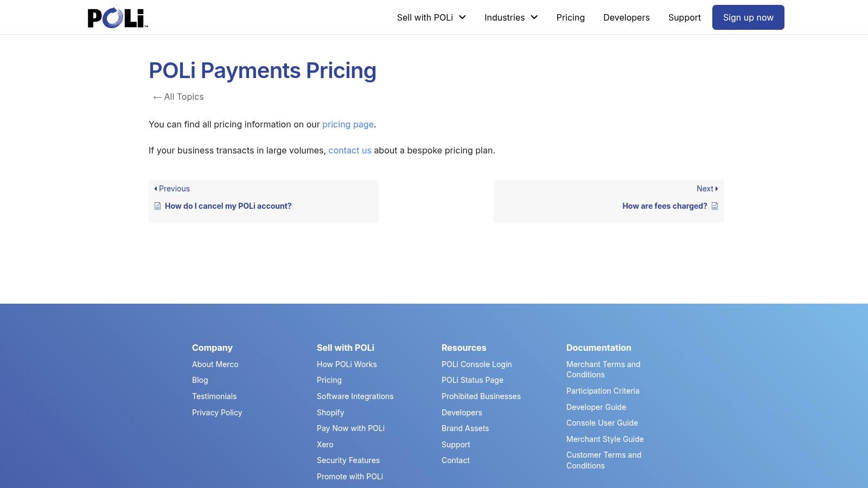Open Security Features footer link
This screenshot has height=488, width=868.
(x=348, y=460)
